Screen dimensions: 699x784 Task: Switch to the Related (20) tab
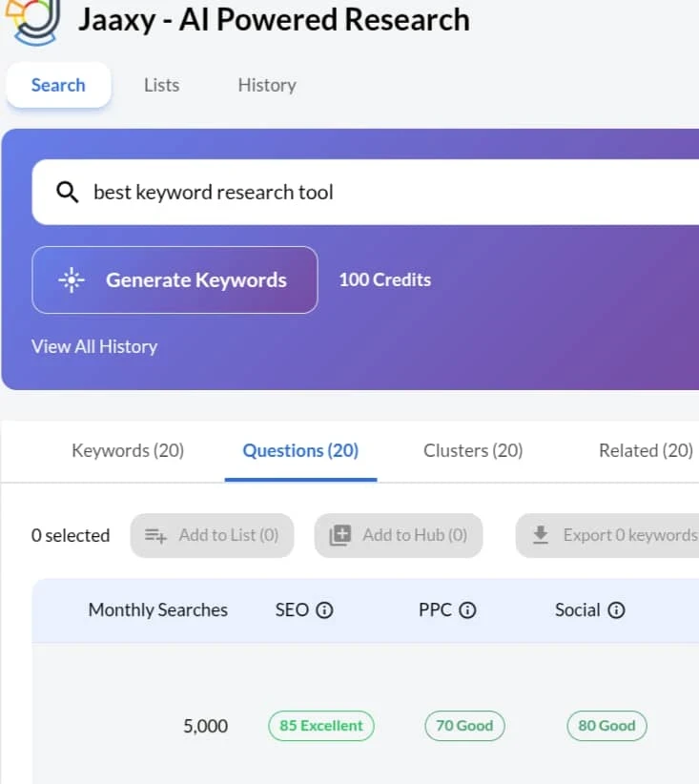click(x=646, y=450)
